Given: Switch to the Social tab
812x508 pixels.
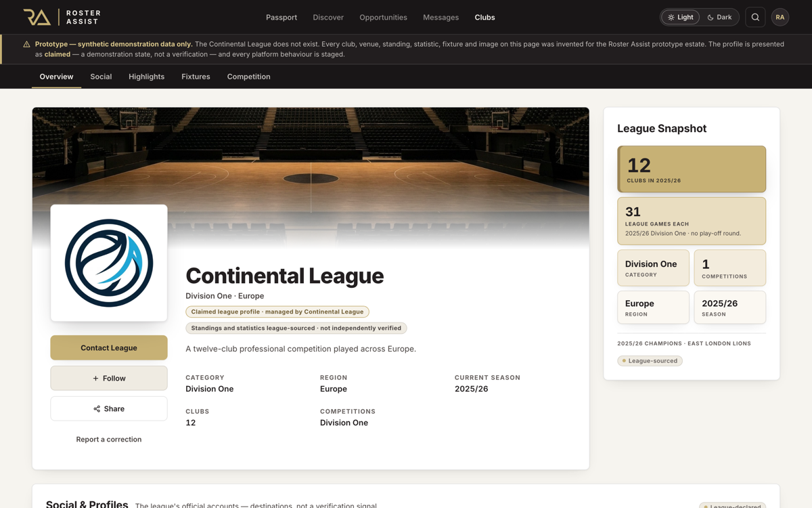Looking at the screenshot, I should (101, 77).
